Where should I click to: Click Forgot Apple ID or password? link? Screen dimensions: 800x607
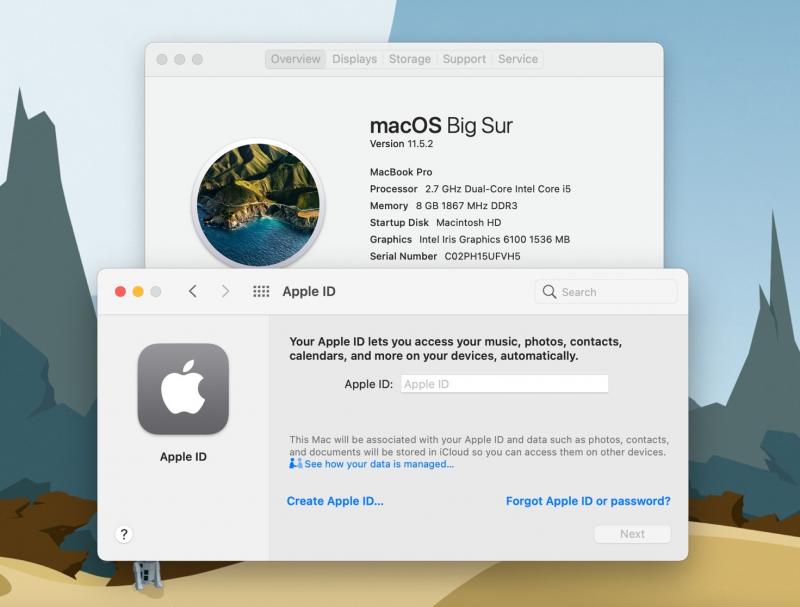[588, 501]
